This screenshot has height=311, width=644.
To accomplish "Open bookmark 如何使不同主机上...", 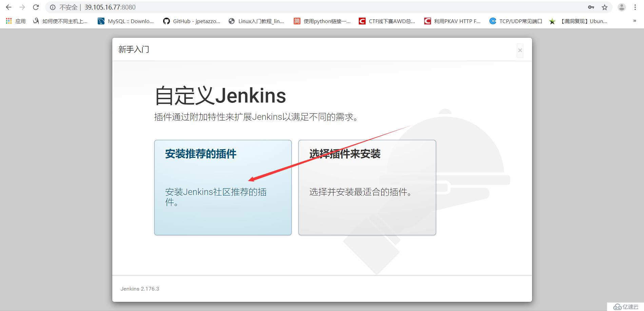I will pos(60,21).
